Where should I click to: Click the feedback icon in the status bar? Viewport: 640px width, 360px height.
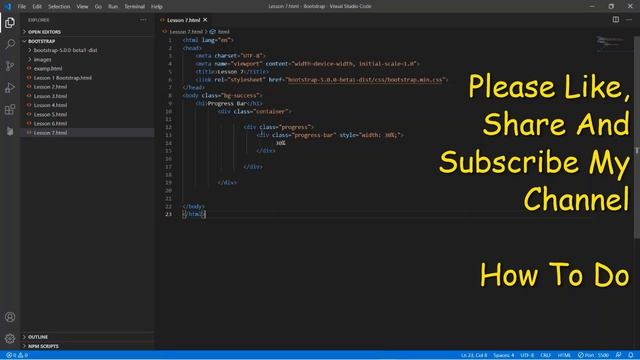[x=618, y=355]
